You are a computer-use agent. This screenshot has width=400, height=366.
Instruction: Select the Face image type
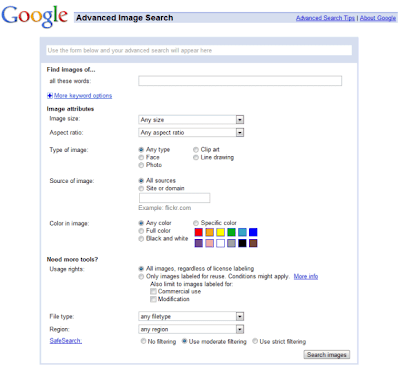[x=141, y=157]
